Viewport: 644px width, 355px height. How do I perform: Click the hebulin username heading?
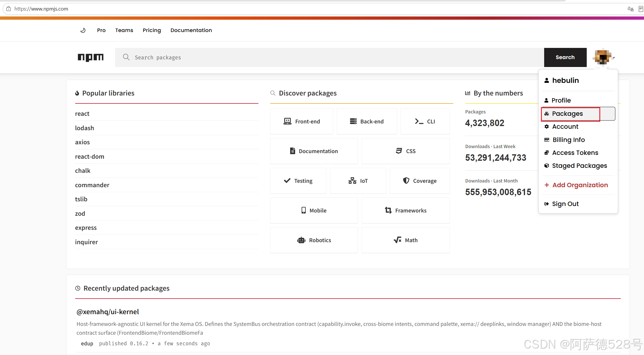(566, 81)
